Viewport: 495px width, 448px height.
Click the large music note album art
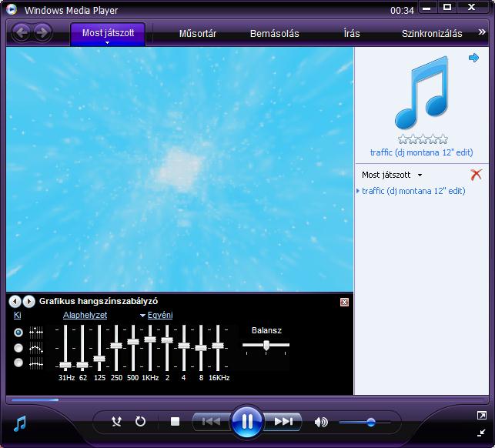[x=422, y=93]
